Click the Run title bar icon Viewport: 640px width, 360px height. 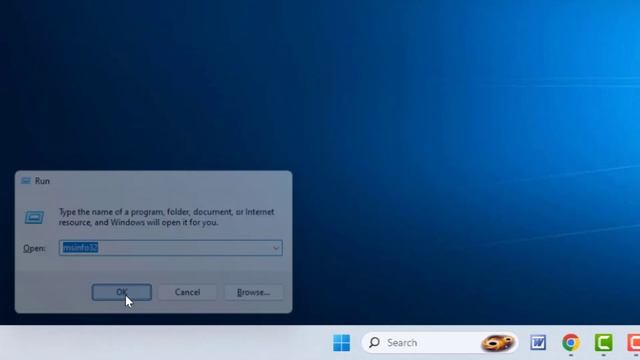[x=26, y=181]
